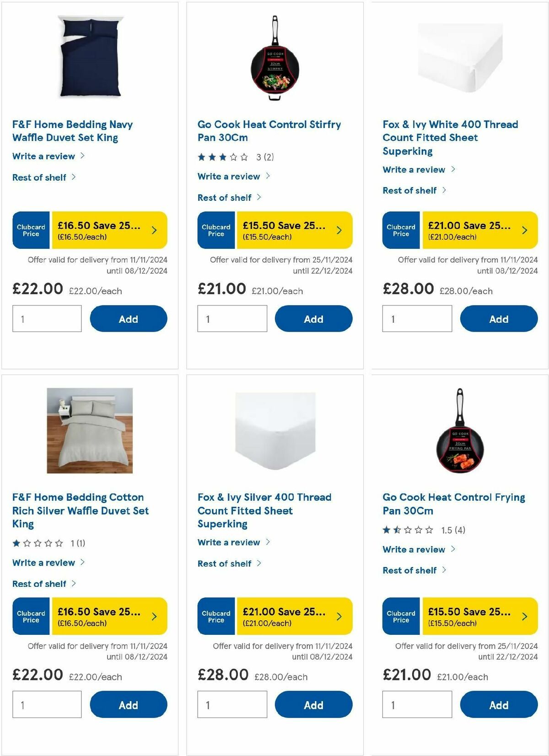Click the Clubcard Price badge for Navy Waffle Duvet
549x756 pixels.
click(x=30, y=230)
